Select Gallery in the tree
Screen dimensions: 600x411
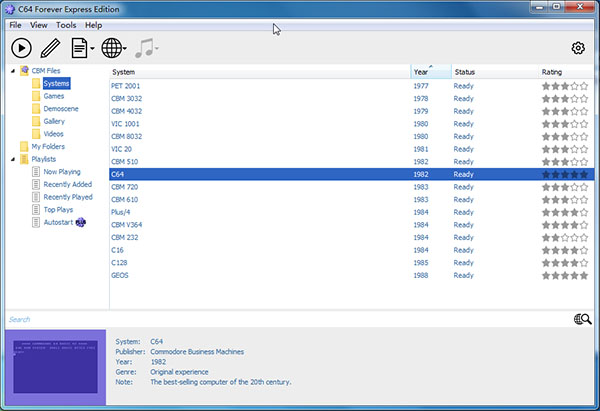(54, 121)
